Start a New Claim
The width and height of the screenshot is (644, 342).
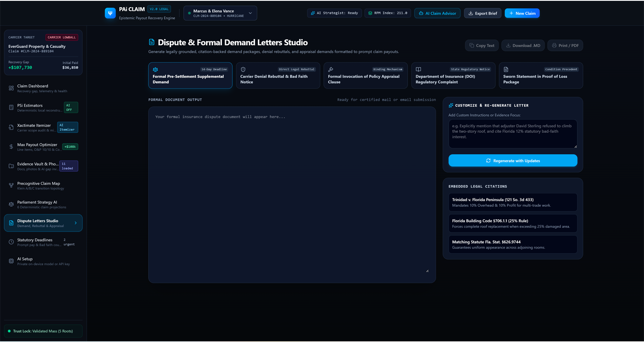tap(522, 13)
